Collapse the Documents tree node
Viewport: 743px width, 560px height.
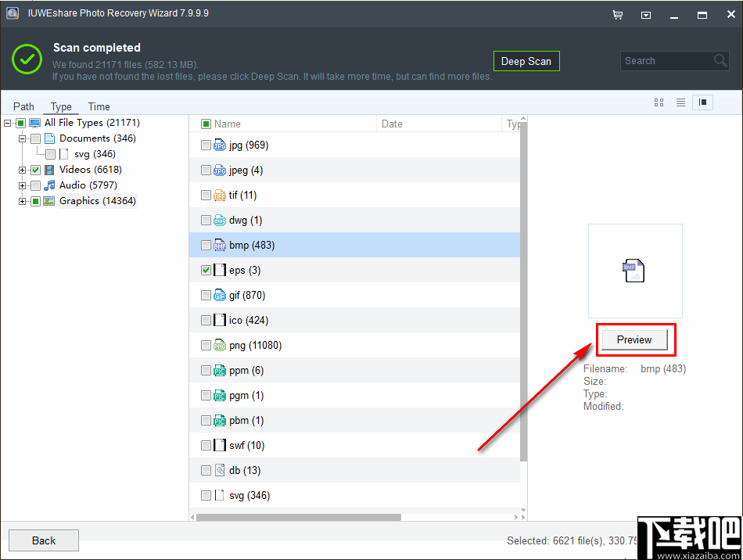point(21,138)
